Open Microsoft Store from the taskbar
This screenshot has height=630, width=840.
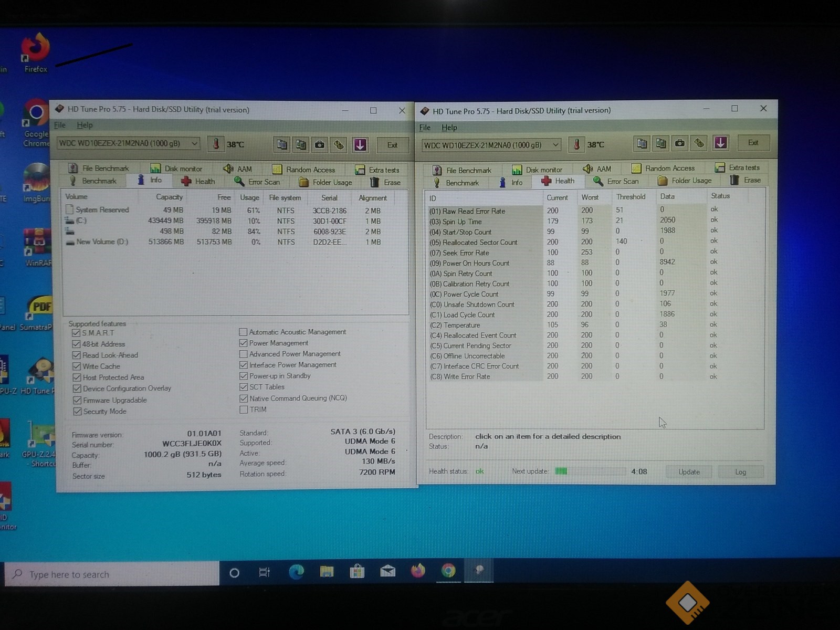[x=357, y=572]
